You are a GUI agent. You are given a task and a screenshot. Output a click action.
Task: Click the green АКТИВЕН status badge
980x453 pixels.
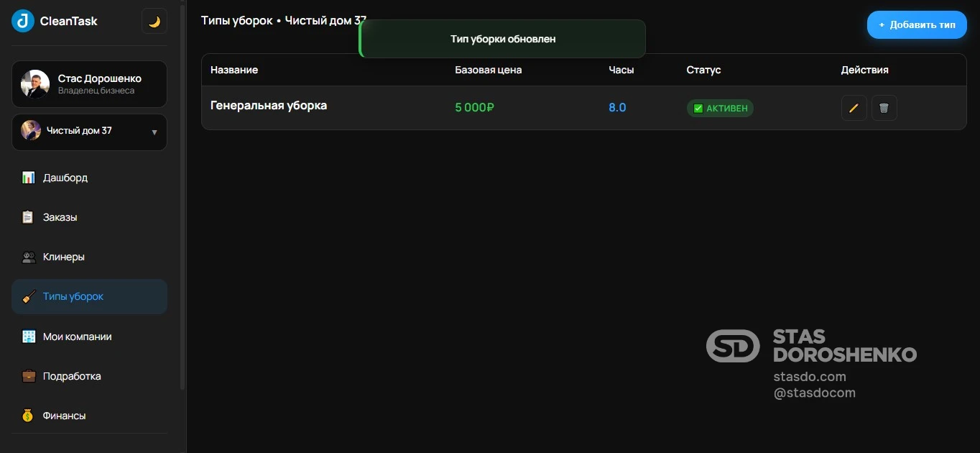tap(720, 109)
